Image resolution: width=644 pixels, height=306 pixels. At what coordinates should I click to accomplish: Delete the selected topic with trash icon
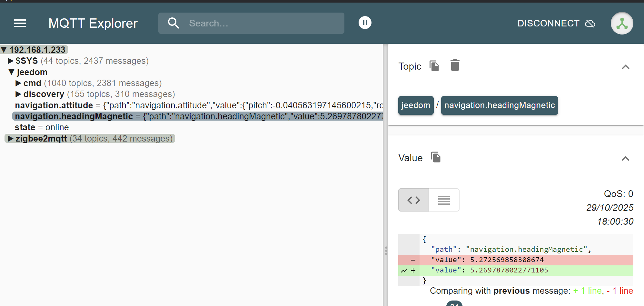tap(455, 65)
